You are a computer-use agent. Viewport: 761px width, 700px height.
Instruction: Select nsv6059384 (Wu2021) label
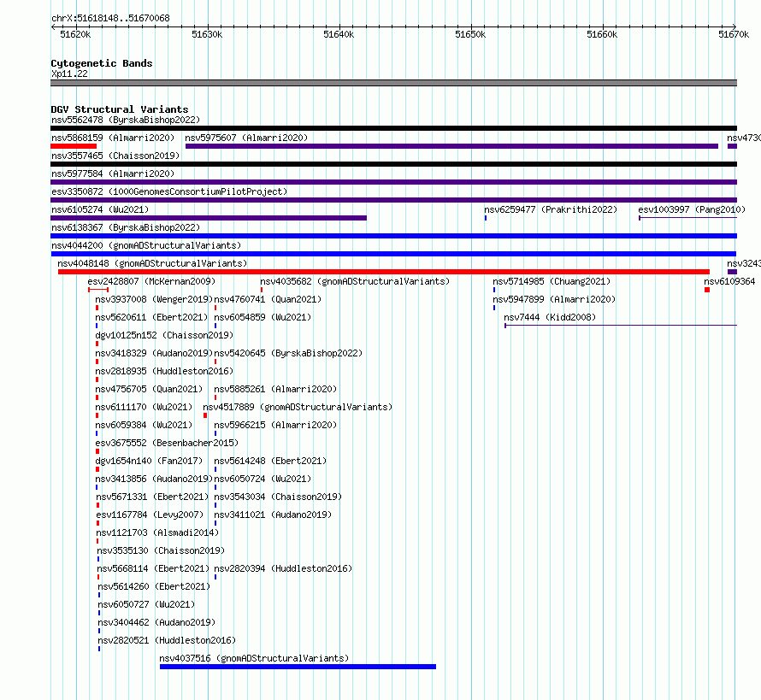(x=144, y=425)
